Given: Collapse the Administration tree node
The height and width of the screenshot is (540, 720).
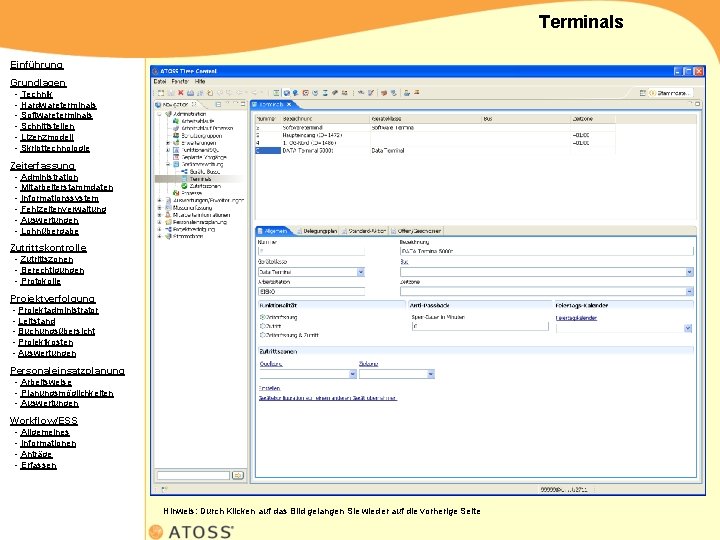Looking at the screenshot, I should [159, 114].
